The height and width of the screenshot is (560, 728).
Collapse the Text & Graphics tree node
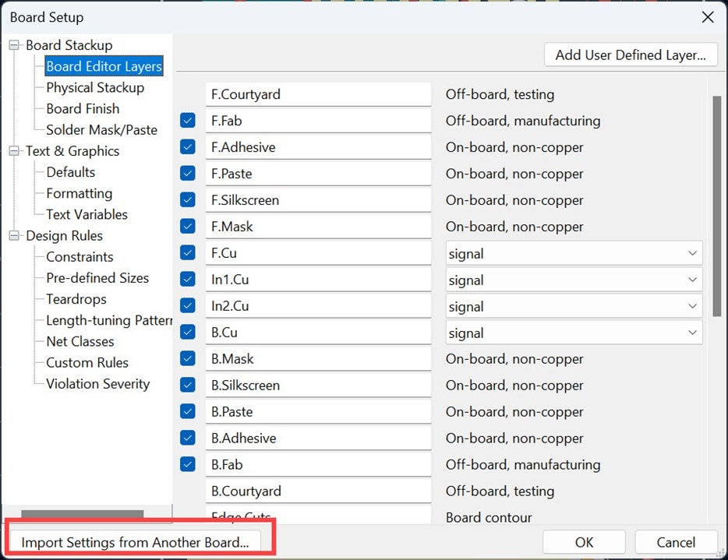(14, 151)
